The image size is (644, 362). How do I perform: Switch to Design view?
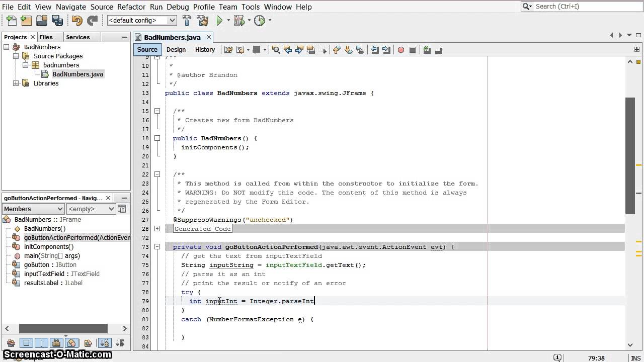[176, 49]
